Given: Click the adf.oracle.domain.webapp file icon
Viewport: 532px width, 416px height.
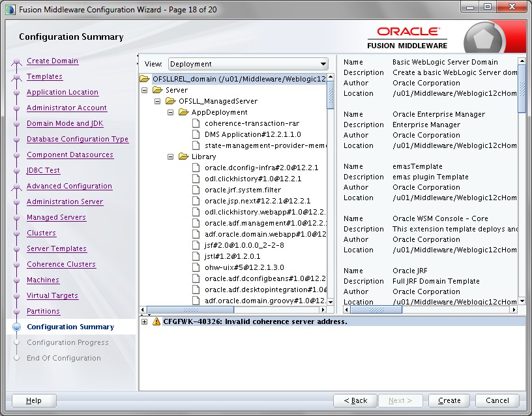Looking at the screenshot, I should click(196, 234).
